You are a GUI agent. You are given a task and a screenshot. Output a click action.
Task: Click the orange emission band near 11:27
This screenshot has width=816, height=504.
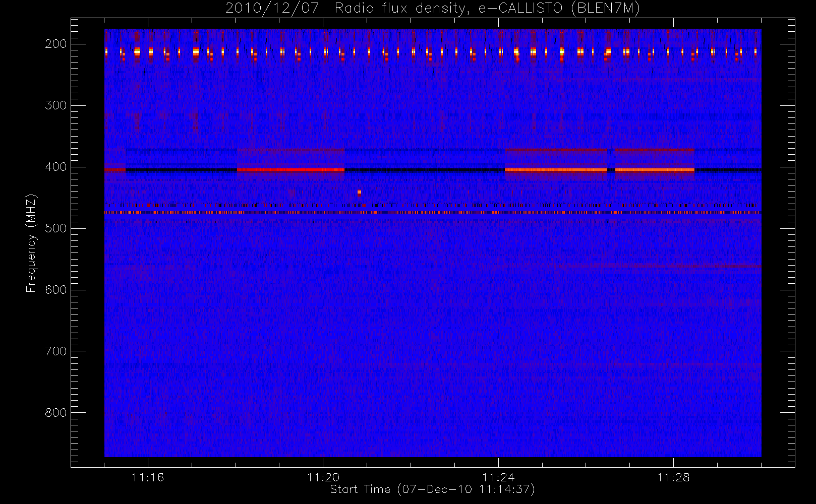click(655, 170)
